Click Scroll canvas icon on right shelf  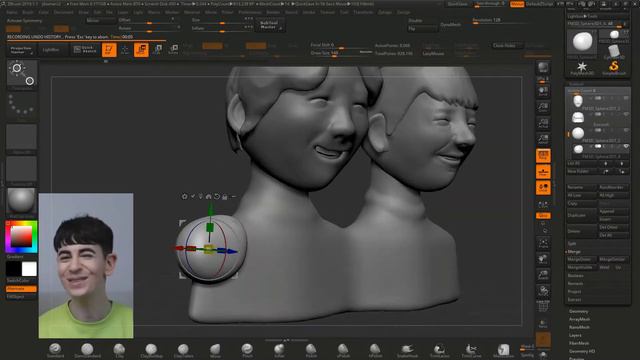pyautogui.click(x=543, y=92)
